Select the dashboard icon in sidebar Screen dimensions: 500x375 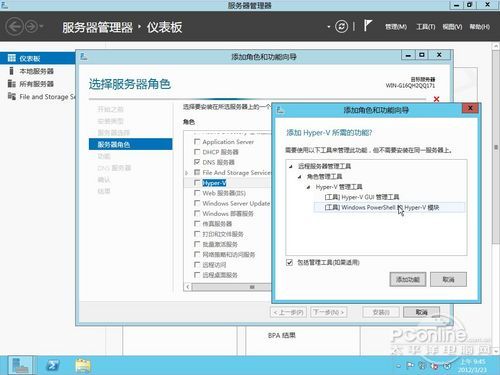[12, 58]
